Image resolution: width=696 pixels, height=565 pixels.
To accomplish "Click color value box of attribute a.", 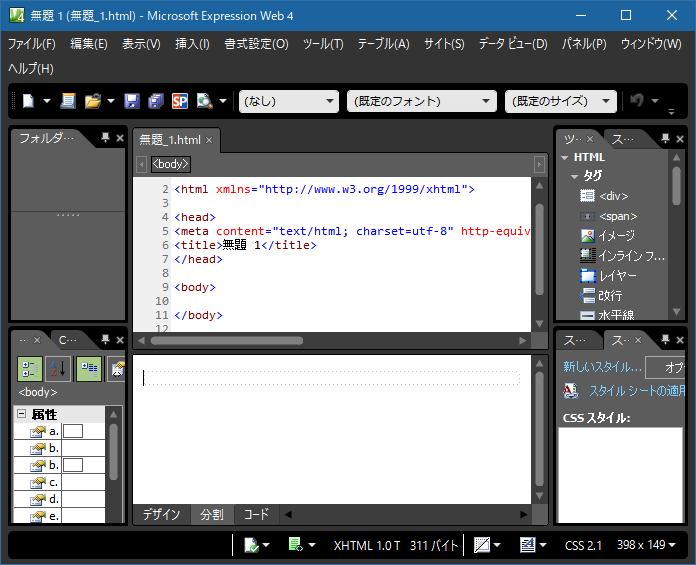I will pos(73,431).
